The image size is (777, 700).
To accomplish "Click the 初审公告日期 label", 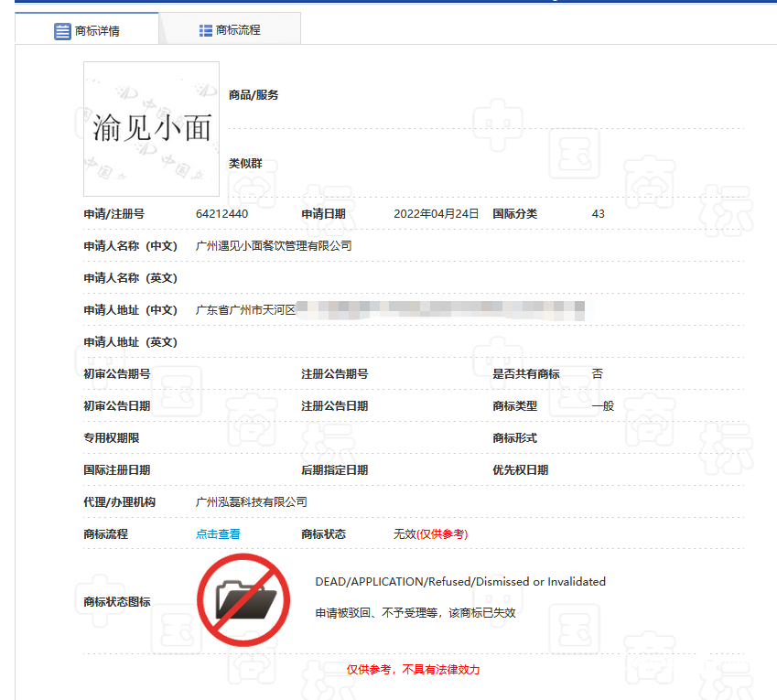I will click(117, 406).
